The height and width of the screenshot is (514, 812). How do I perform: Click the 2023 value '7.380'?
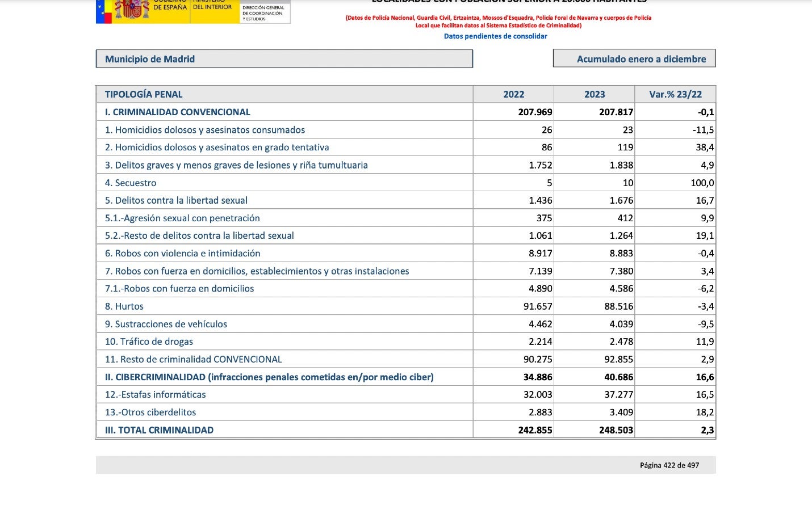(x=621, y=271)
